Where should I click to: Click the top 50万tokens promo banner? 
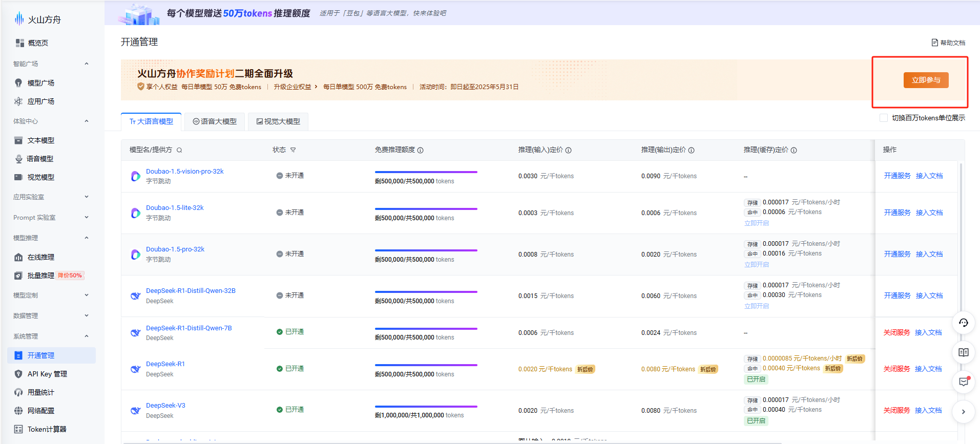[x=542, y=13]
